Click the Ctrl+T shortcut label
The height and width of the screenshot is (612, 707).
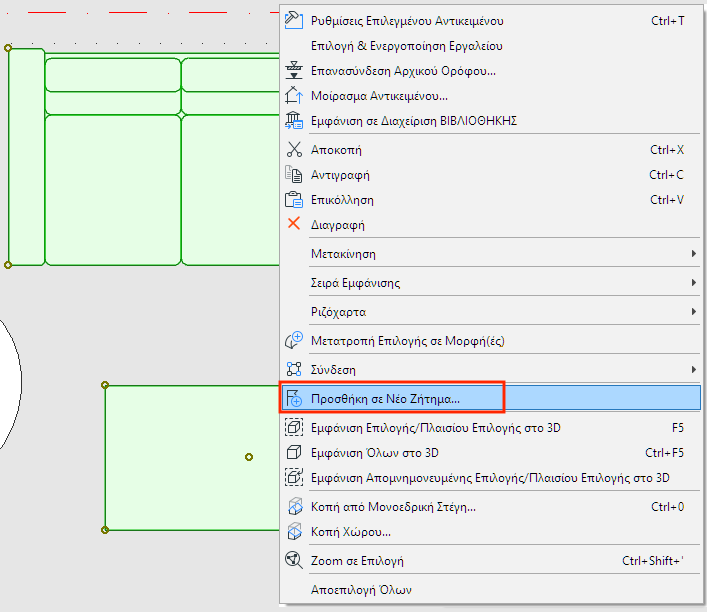click(667, 21)
